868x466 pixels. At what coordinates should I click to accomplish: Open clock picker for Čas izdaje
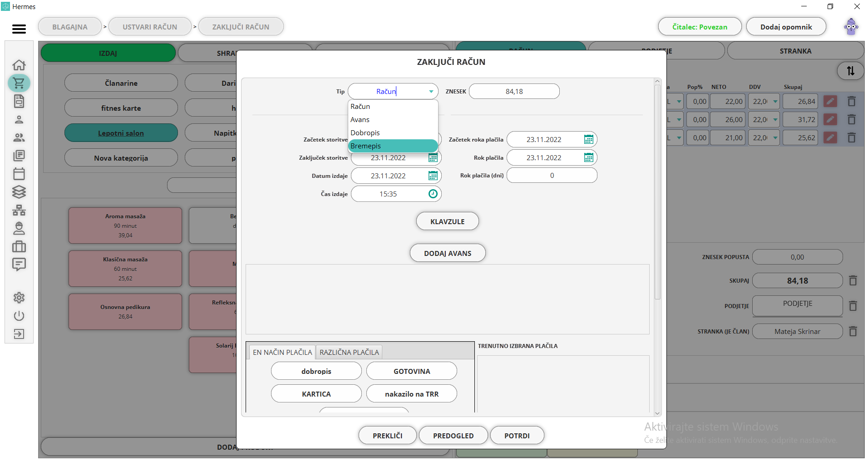[x=433, y=194]
